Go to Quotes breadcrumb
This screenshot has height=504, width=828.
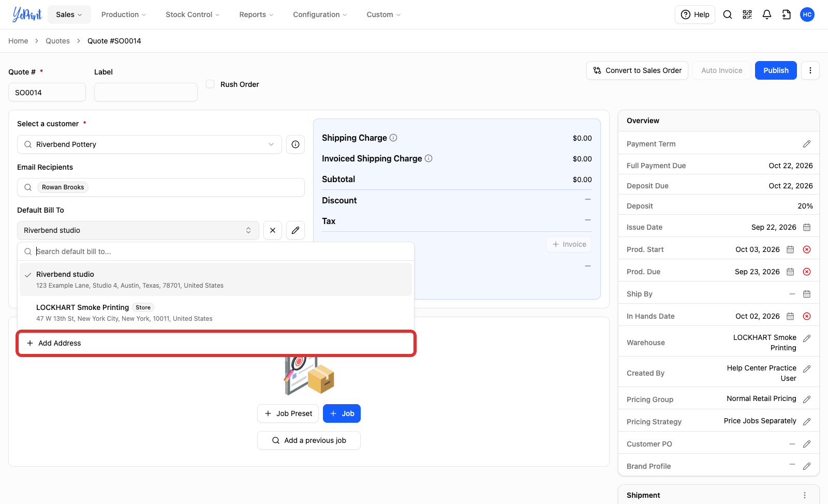(x=57, y=41)
